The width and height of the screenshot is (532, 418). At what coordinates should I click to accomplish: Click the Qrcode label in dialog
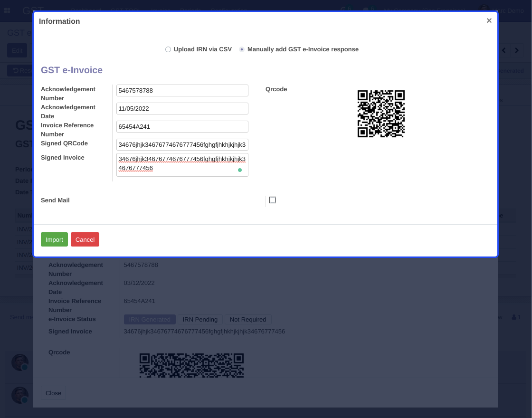[x=276, y=89]
